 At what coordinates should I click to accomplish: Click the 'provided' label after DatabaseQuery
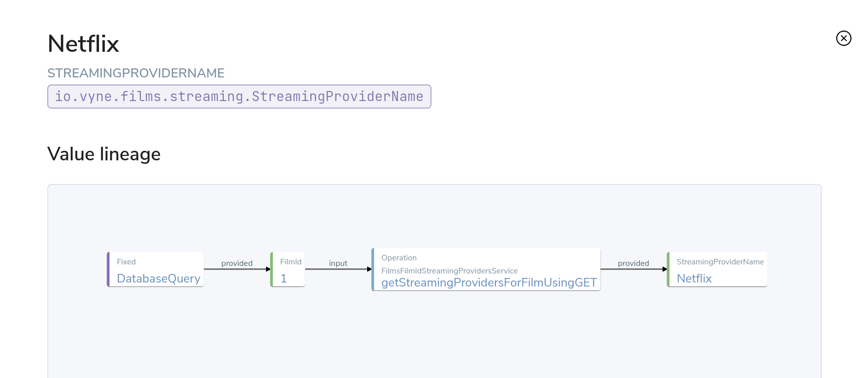tap(237, 263)
